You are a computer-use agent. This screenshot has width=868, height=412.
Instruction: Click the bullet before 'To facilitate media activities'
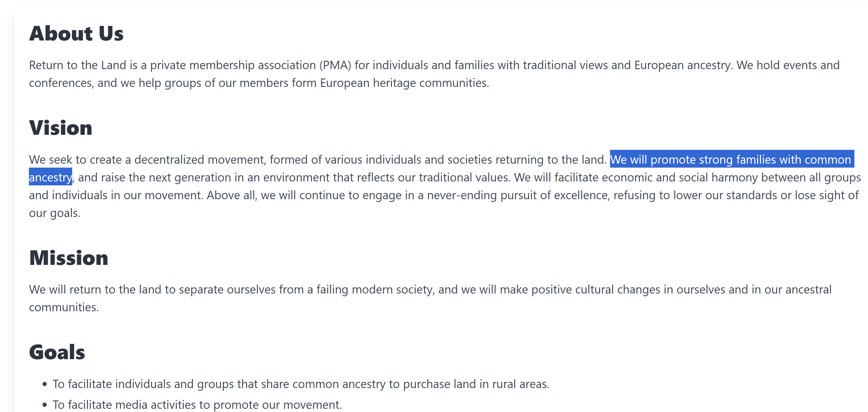point(45,405)
